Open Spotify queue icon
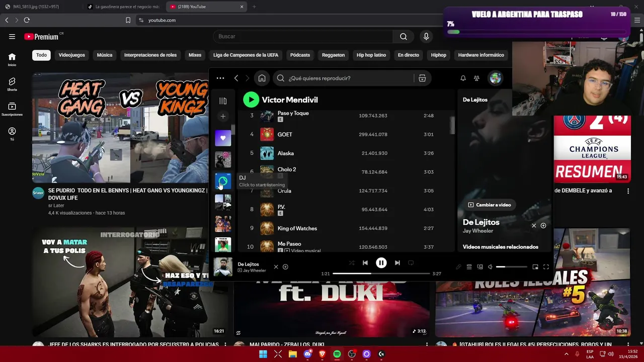Image resolution: width=644 pixels, height=362 pixels. pos(469,267)
